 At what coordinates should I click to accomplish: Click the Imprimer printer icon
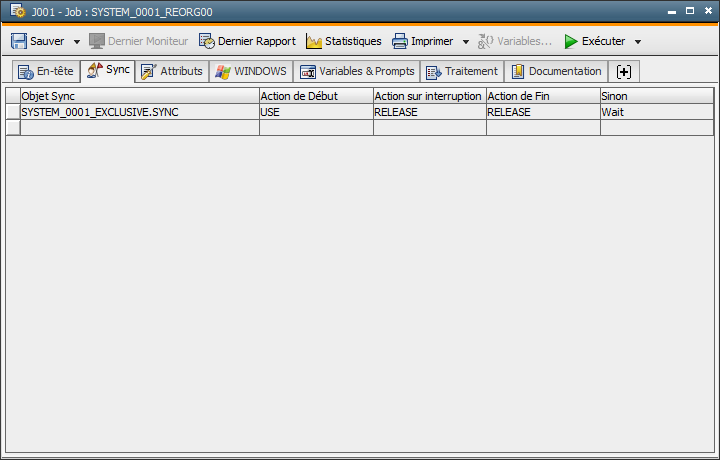coord(400,42)
